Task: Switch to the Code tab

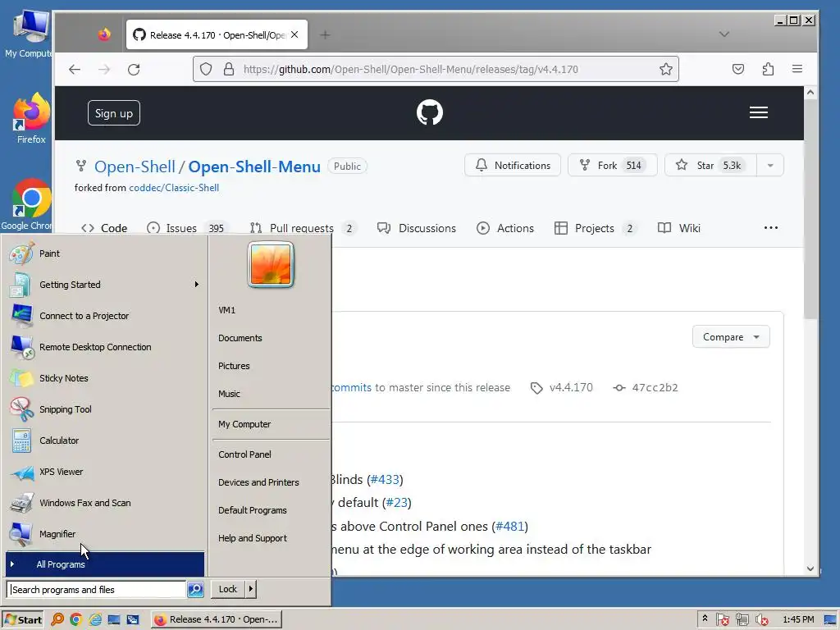Action: 104,228
